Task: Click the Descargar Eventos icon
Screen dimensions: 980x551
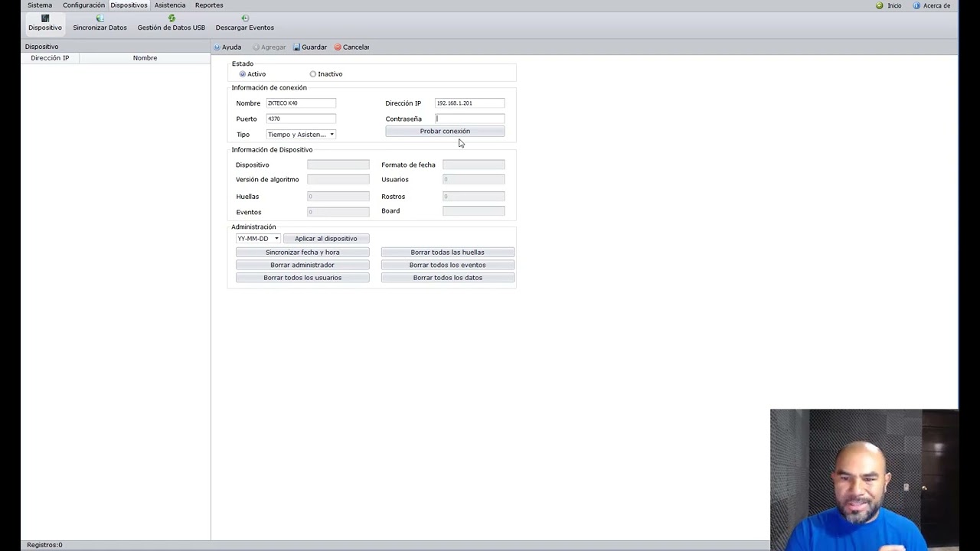Action: tap(245, 18)
